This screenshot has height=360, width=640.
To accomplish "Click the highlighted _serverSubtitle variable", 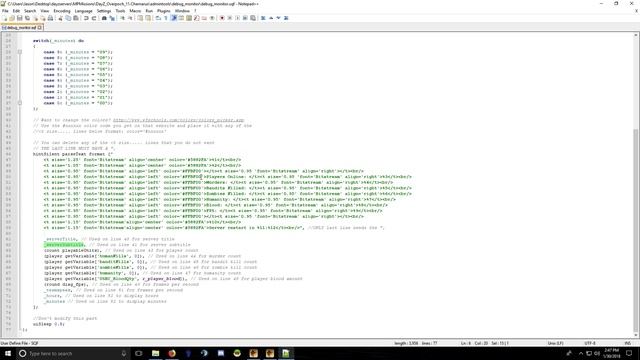I will pos(64,244).
